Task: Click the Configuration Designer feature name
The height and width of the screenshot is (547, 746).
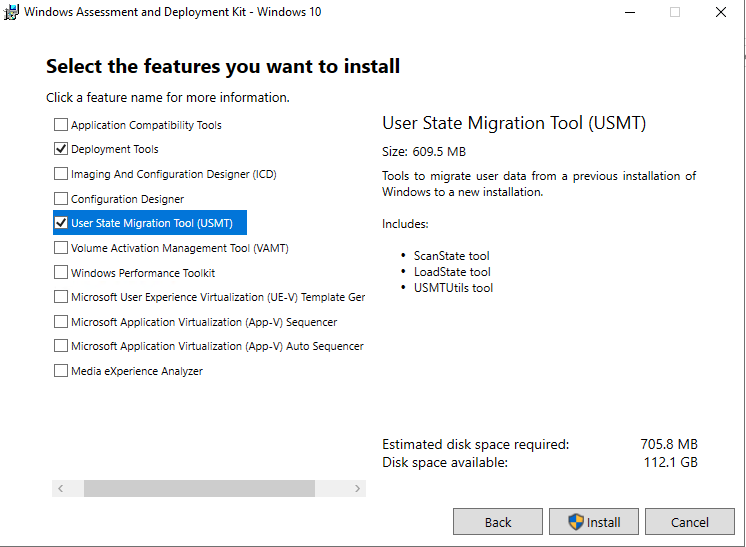Action: click(x=128, y=199)
